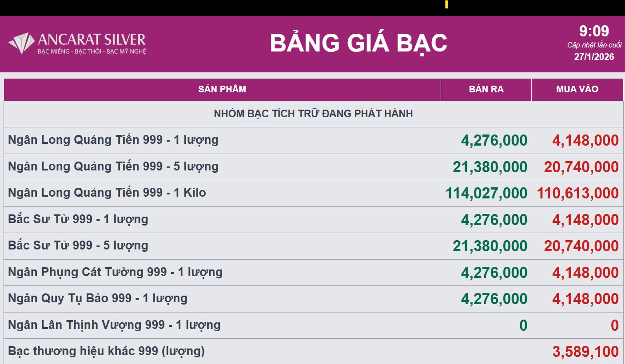Click the Ancarat Silver diamond logo icon

coord(21,43)
